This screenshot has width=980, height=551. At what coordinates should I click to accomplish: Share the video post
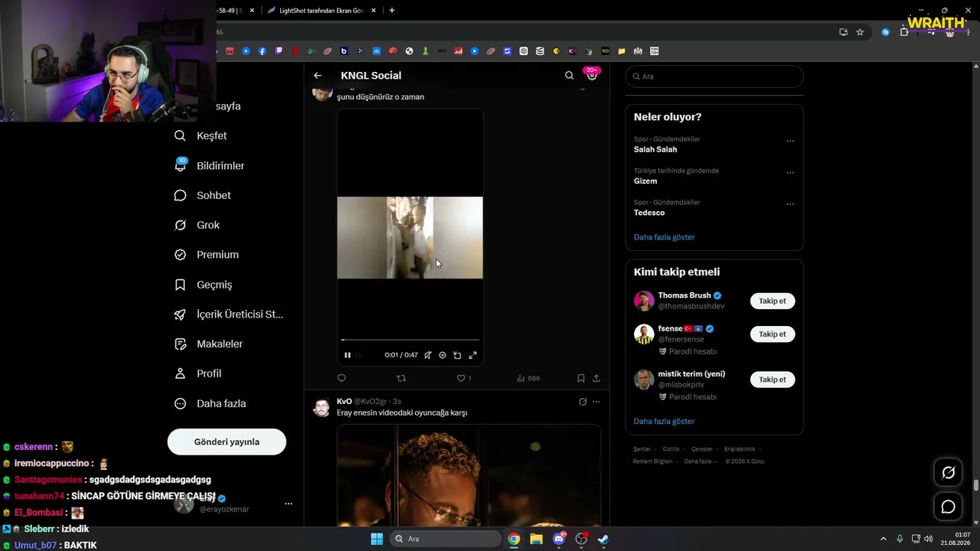point(596,378)
